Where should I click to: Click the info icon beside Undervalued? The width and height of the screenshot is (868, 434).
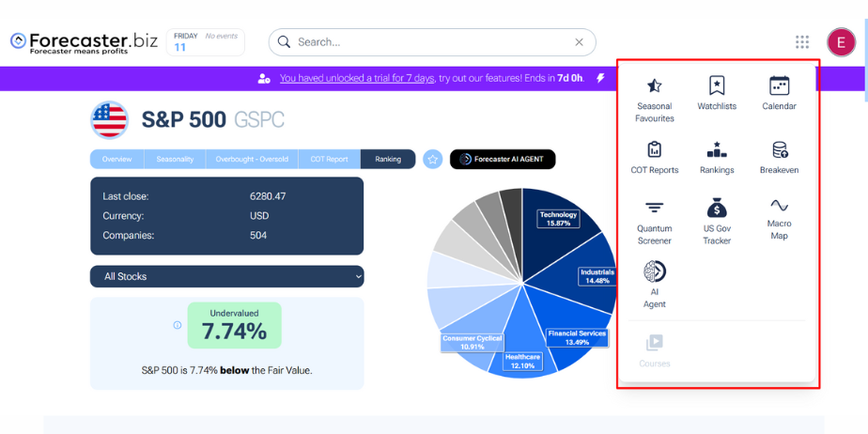178,325
